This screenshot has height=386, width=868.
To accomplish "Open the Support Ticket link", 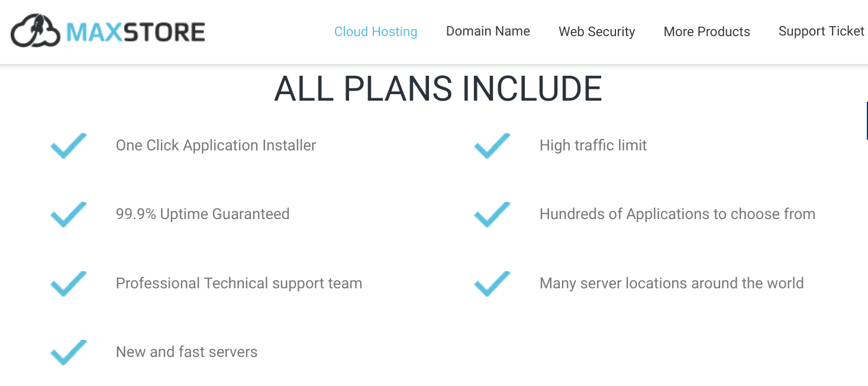I will [822, 31].
